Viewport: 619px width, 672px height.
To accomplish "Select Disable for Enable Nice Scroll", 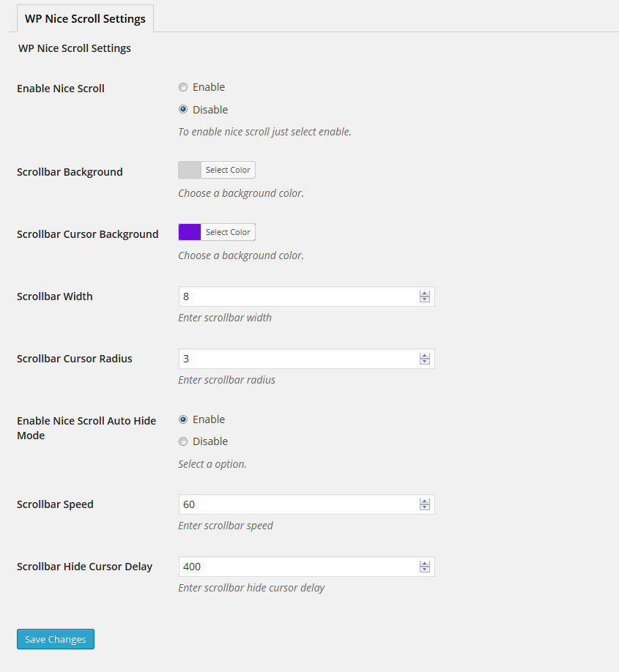I will [183, 109].
